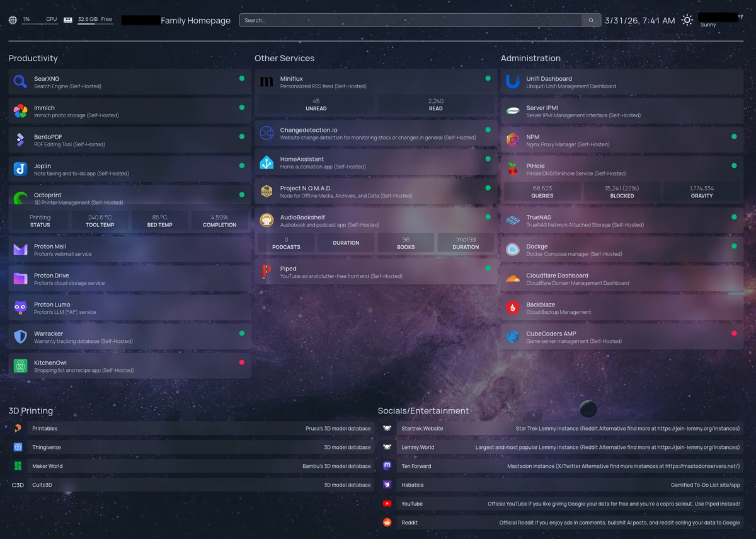The height and width of the screenshot is (539, 756).
Task: Click the AudioBookshelf app icon
Action: coord(266,221)
